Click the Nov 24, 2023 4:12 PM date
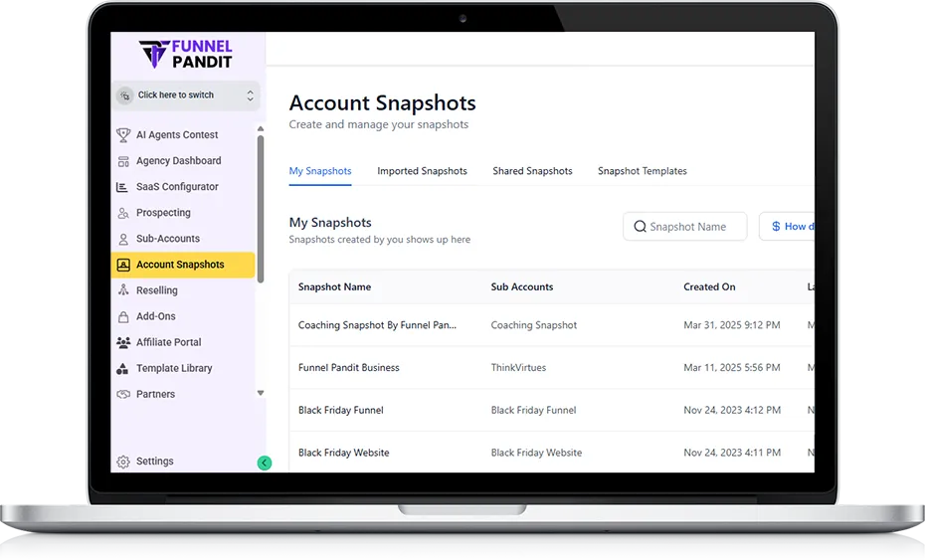Image resolution: width=925 pixels, height=560 pixels. coord(732,410)
